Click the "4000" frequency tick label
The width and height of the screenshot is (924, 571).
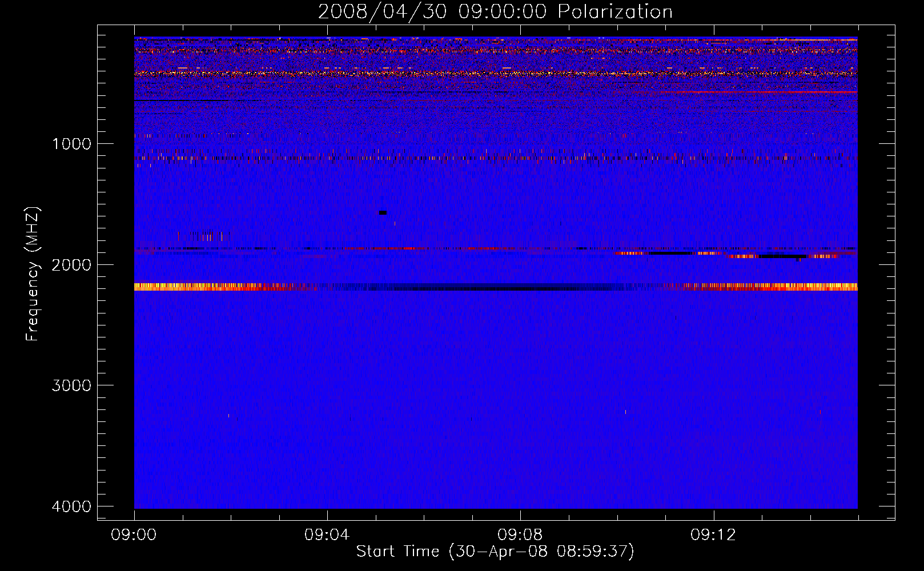71,506
